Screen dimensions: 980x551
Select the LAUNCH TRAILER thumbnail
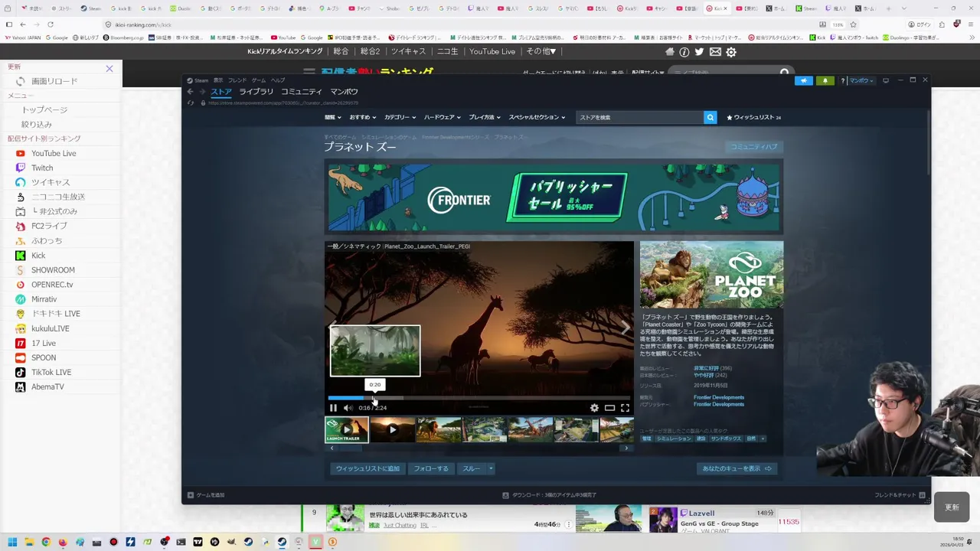coord(347,429)
